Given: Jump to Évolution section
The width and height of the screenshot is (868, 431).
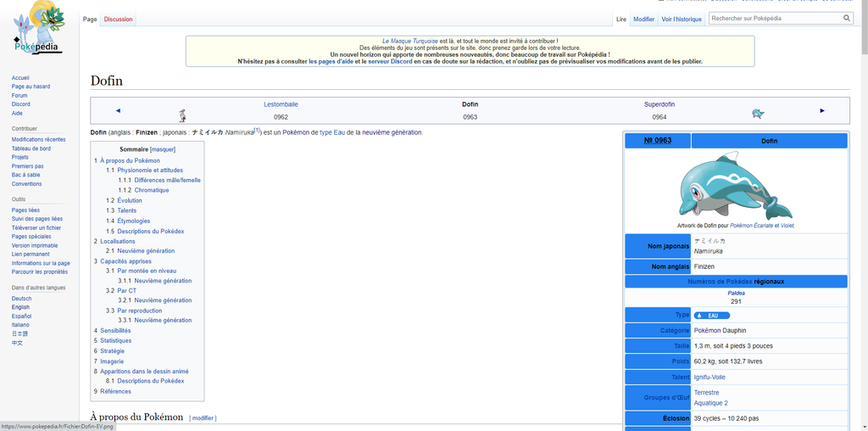Looking at the screenshot, I should [x=130, y=200].
